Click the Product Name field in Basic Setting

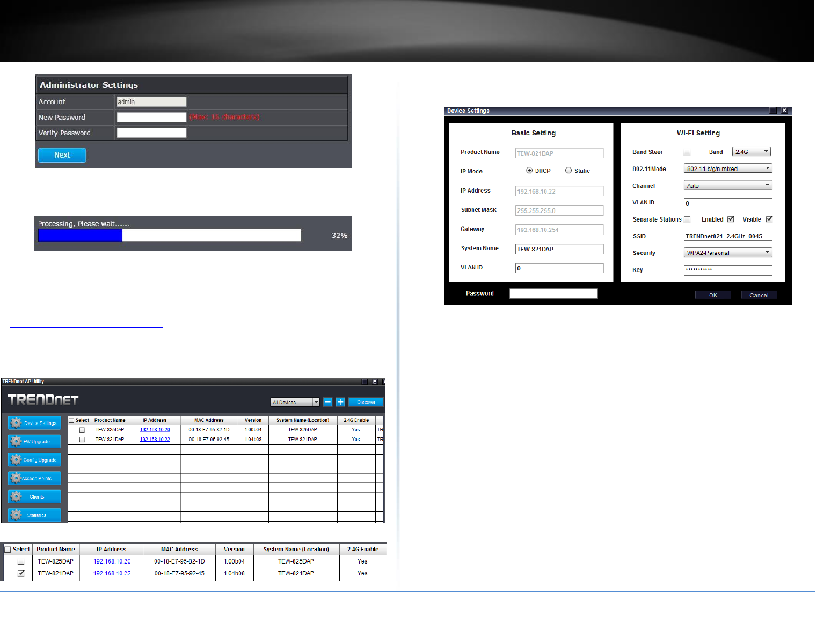click(559, 153)
